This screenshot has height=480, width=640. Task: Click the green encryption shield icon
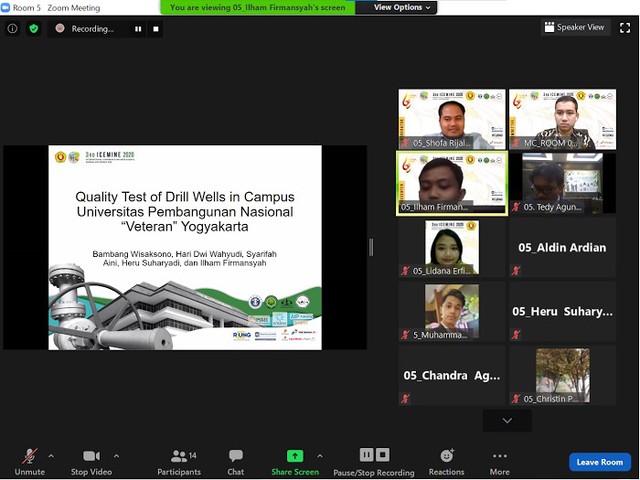33,29
